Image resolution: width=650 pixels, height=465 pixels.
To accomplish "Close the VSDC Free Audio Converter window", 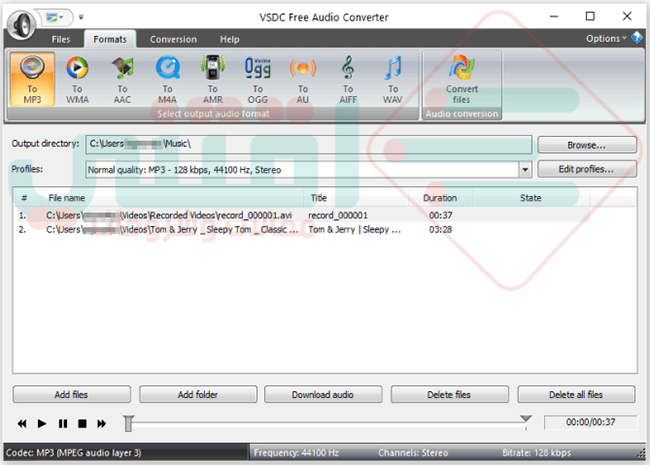I will point(627,17).
